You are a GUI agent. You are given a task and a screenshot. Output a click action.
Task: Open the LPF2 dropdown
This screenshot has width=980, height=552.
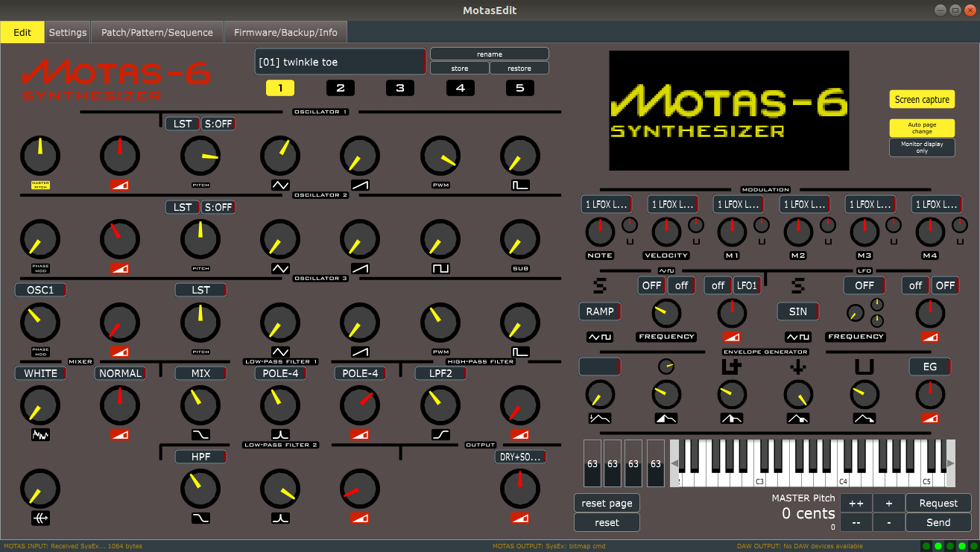pyautogui.click(x=440, y=373)
